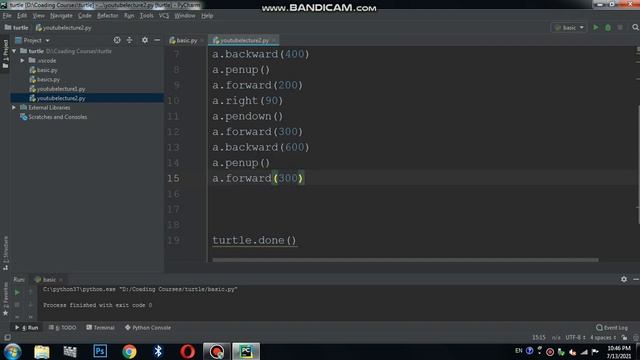Click the Project vertical sidebar tab

(x=5, y=53)
